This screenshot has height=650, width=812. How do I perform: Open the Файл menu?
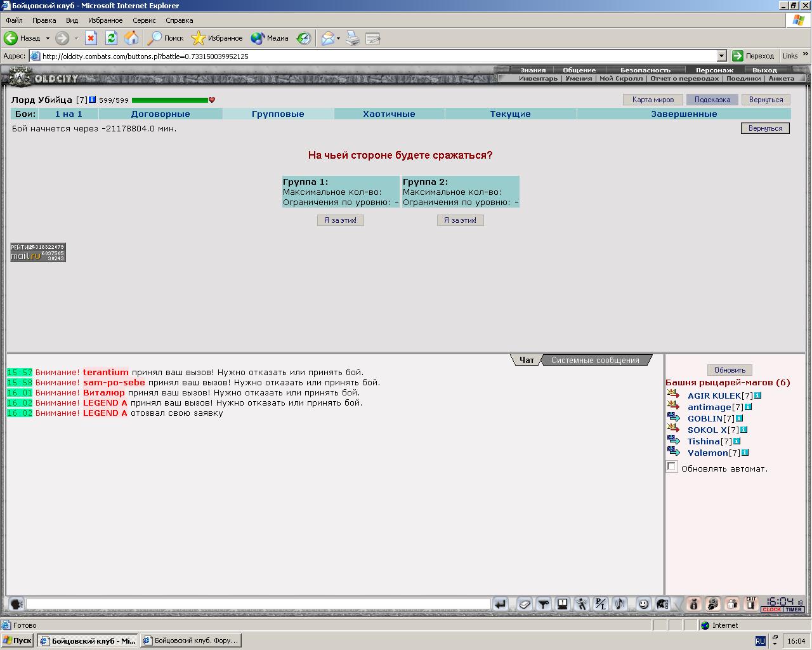tap(14, 20)
